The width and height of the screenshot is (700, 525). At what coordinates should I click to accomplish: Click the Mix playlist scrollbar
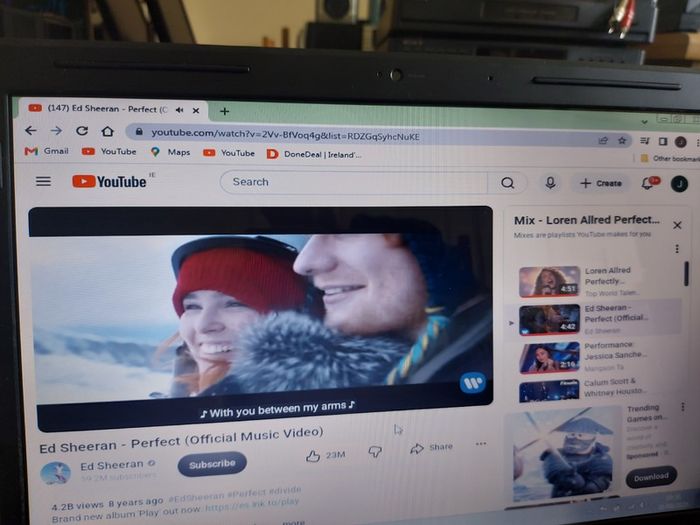pos(686,273)
